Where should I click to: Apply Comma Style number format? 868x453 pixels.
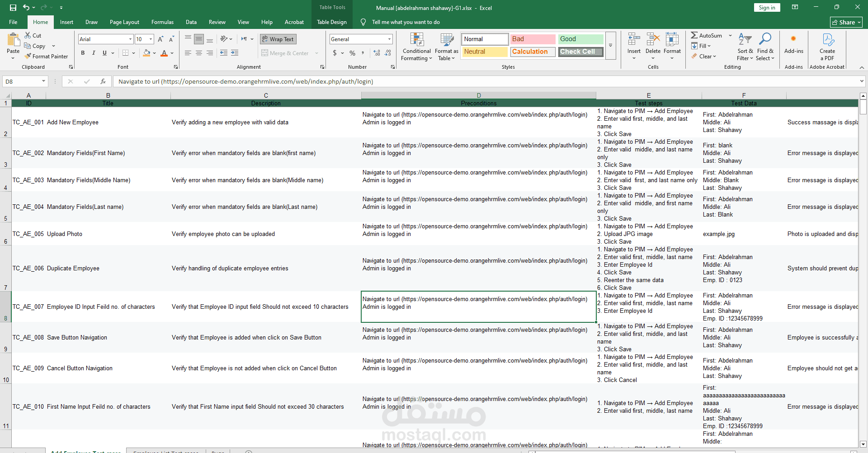pyautogui.click(x=363, y=53)
